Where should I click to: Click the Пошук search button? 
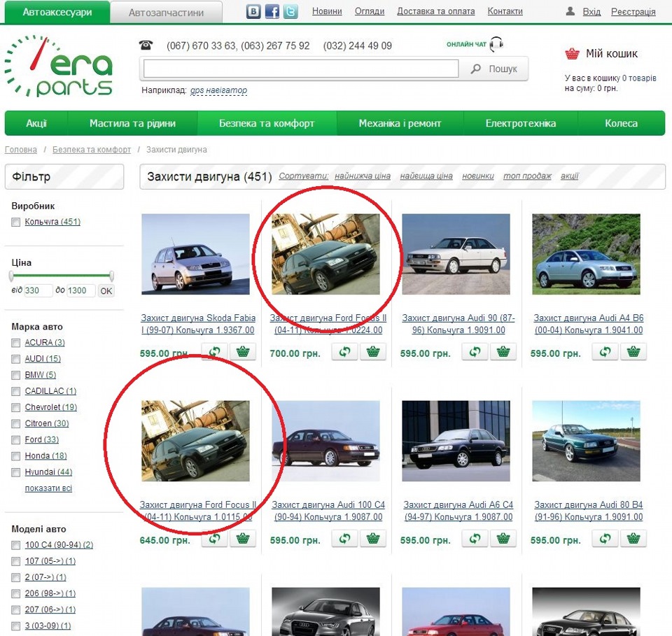pos(493,69)
